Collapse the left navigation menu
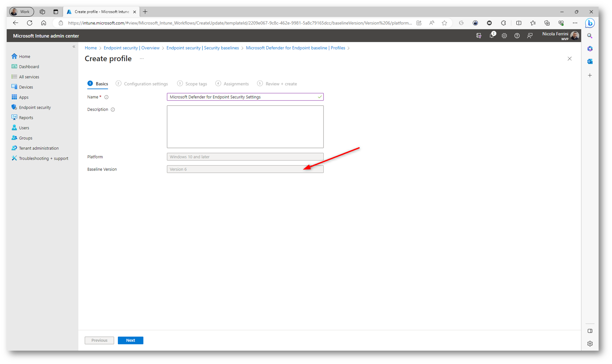612x364 pixels. point(74,47)
